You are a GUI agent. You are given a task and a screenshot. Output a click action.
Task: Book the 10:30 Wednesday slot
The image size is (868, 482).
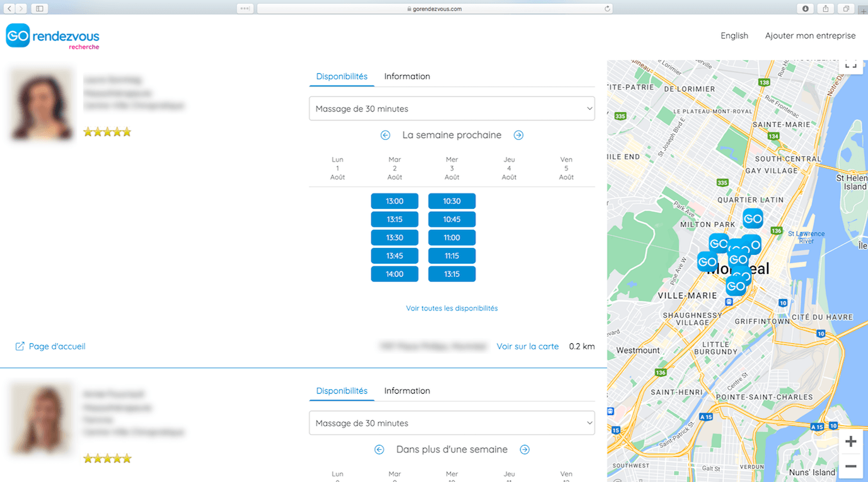click(x=452, y=201)
